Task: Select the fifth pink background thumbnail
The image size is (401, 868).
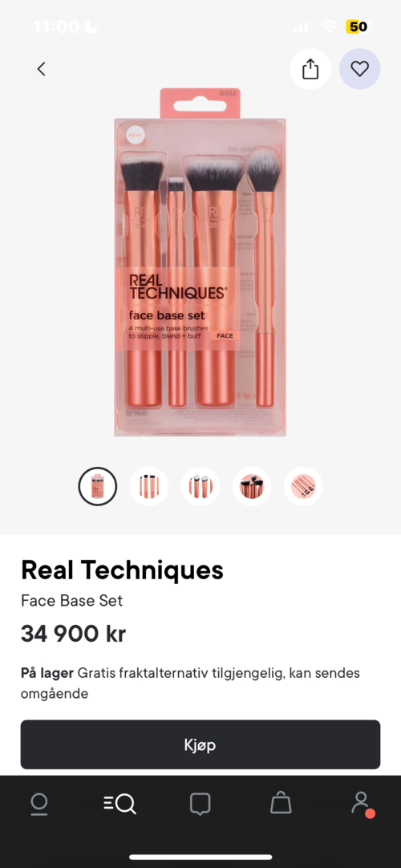Action: (303, 486)
